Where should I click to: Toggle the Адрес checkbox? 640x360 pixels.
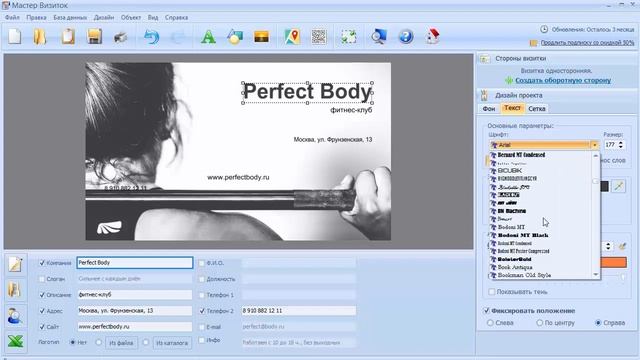pos(42,311)
